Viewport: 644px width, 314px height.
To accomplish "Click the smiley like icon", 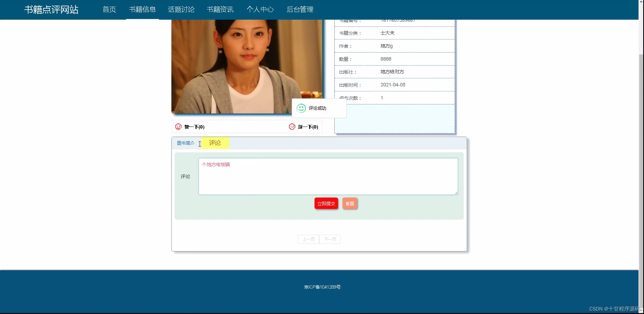I will [x=178, y=127].
